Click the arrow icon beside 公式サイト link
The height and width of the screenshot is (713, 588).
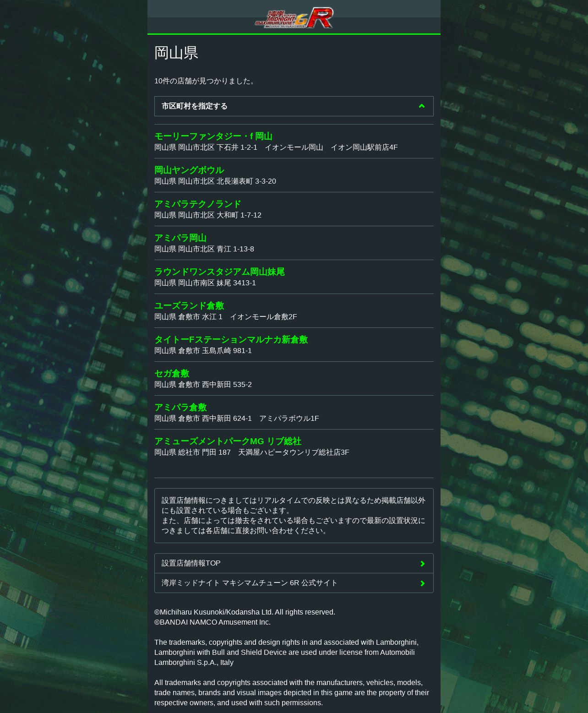click(423, 583)
